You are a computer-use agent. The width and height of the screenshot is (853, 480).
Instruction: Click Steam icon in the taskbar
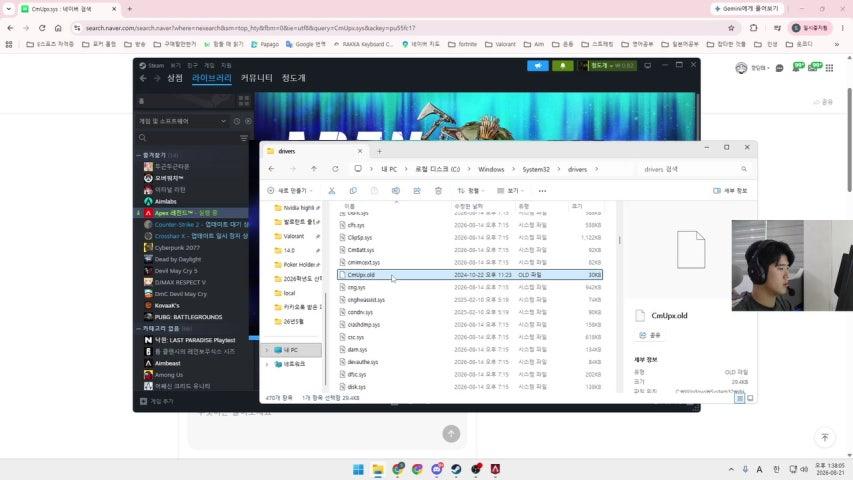tap(456, 469)
